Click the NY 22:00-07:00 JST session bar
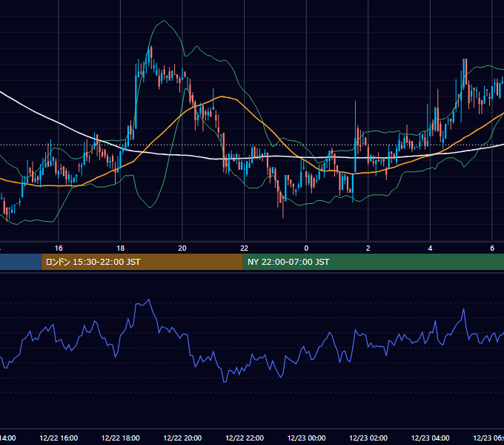Image resolution: width=504 pixels, height=445 pixels. (373, 262)
